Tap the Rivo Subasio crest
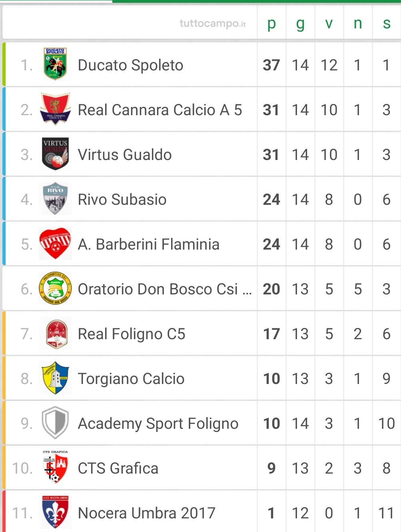401x532 pixels. pos(55,198)
